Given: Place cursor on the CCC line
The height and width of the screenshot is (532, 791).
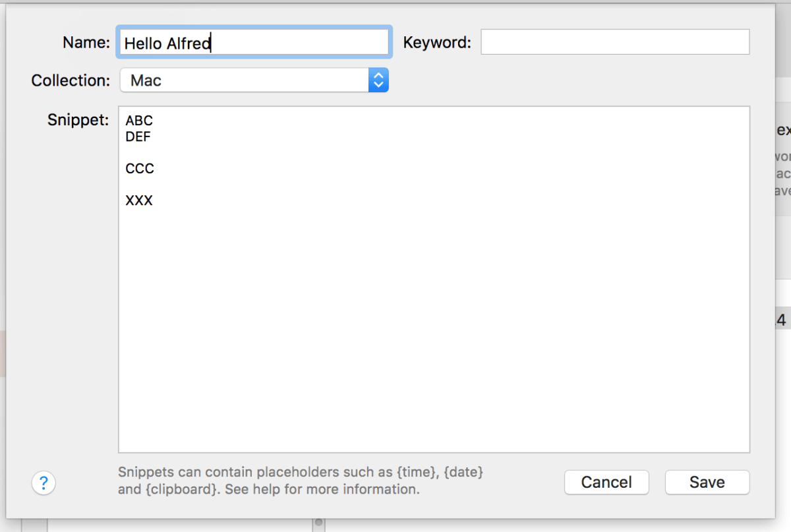Looking at the screenshot, I should pyautogui.click(x=140, y=169).
